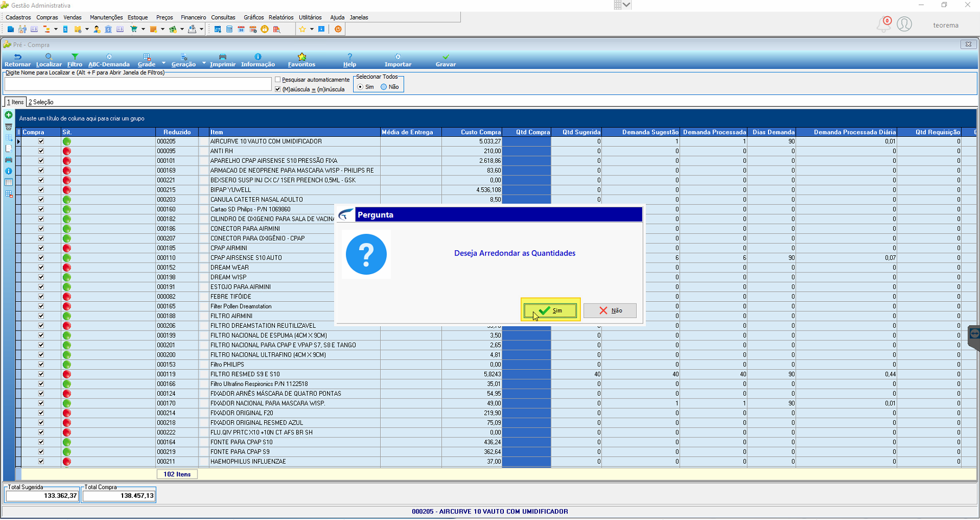
Task: Click the notification bell icon
Action: click(x=883, y=24)
